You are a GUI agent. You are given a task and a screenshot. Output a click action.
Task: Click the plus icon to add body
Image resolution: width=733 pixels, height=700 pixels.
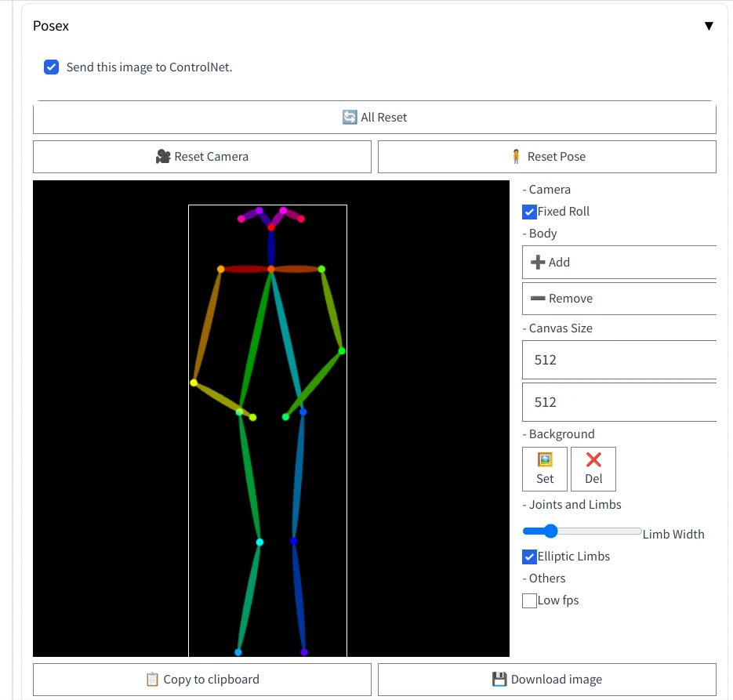(538, 263)
